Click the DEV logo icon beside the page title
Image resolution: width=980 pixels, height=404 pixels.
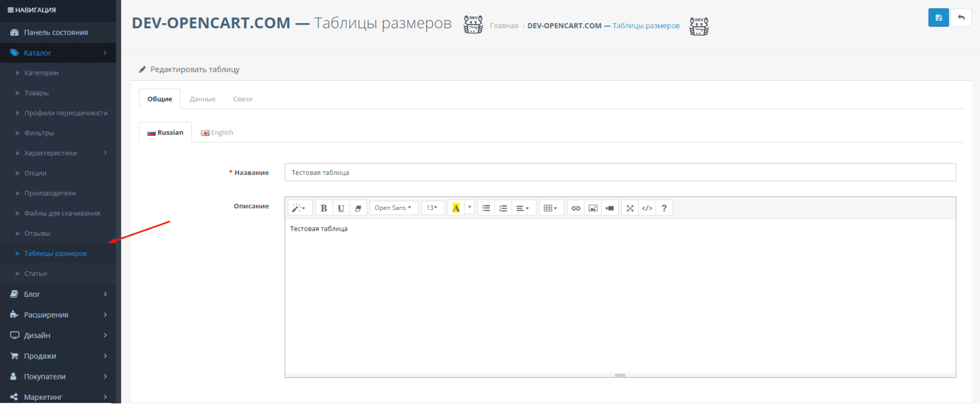click(x=473, y=24)
